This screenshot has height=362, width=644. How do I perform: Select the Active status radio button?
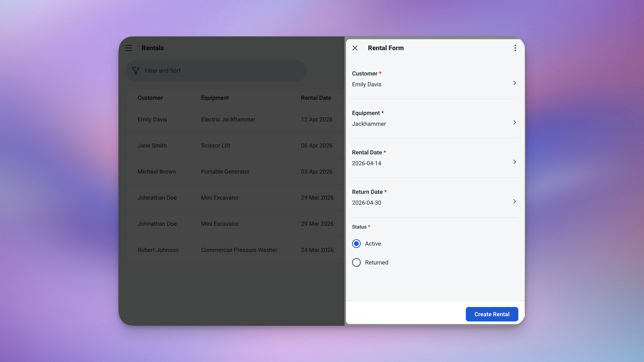356,244
